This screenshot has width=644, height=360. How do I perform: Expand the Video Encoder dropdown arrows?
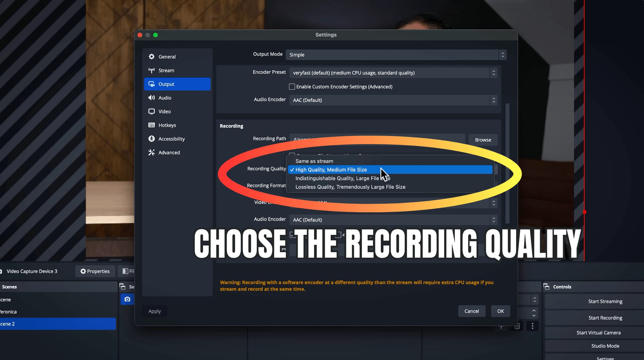(x=494, y=203)
